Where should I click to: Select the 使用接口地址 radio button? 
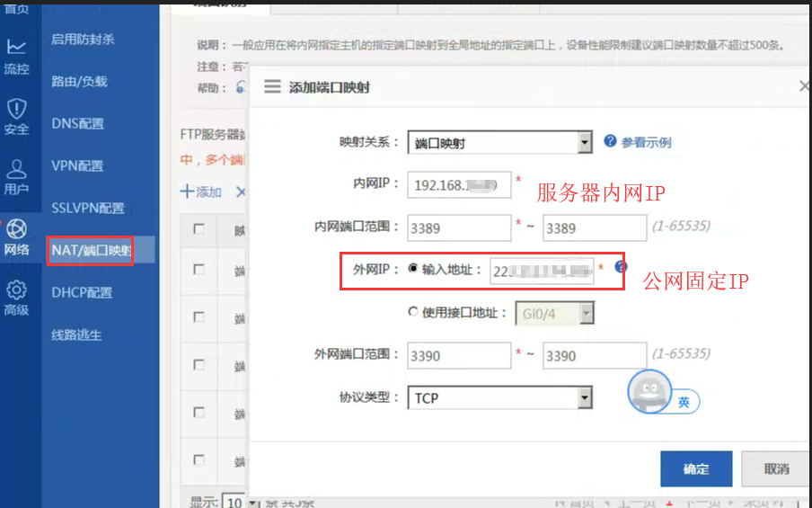[x=413, y=312]
